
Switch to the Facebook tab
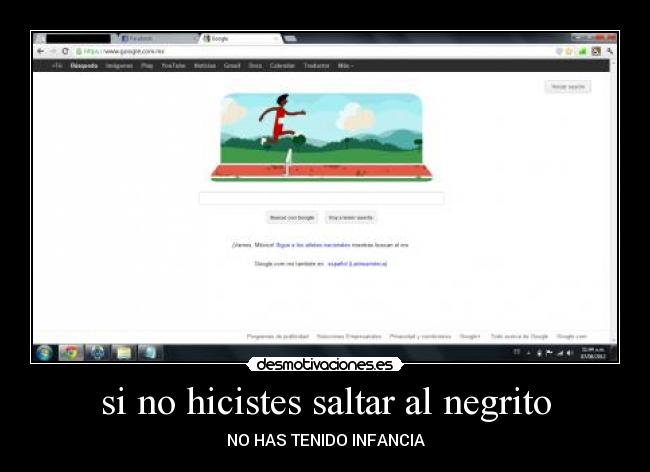158,39
